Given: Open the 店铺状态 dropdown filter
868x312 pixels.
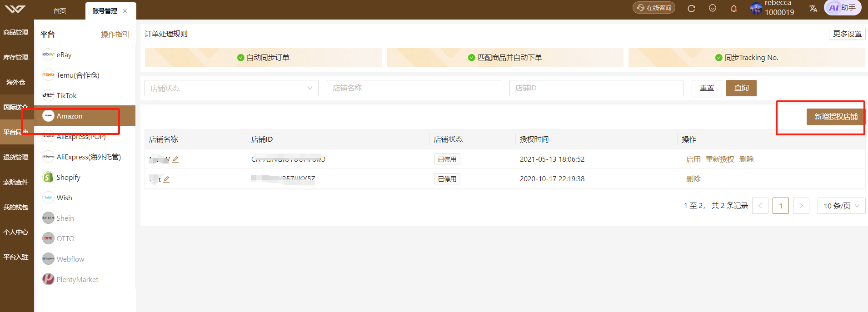Looking at the screenshot, I should (231, 88).
